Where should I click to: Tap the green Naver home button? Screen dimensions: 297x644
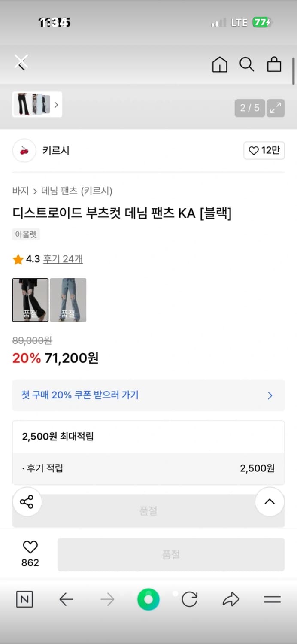tap(148, 600)
